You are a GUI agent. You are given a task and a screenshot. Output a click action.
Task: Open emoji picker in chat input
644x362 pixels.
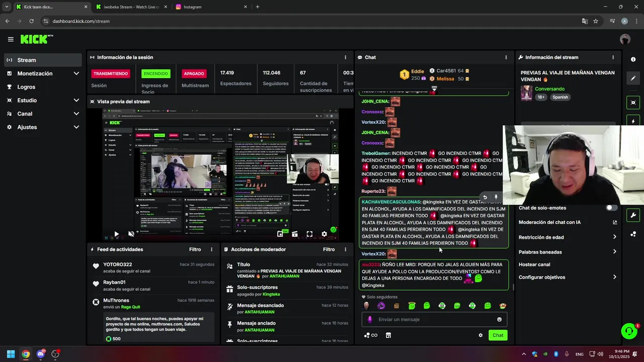coord(499,319)
